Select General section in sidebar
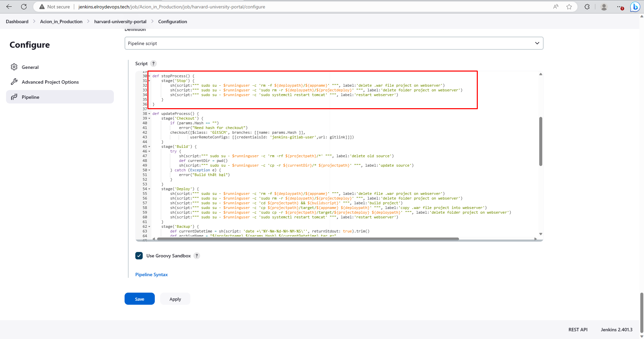 point(60,67)
